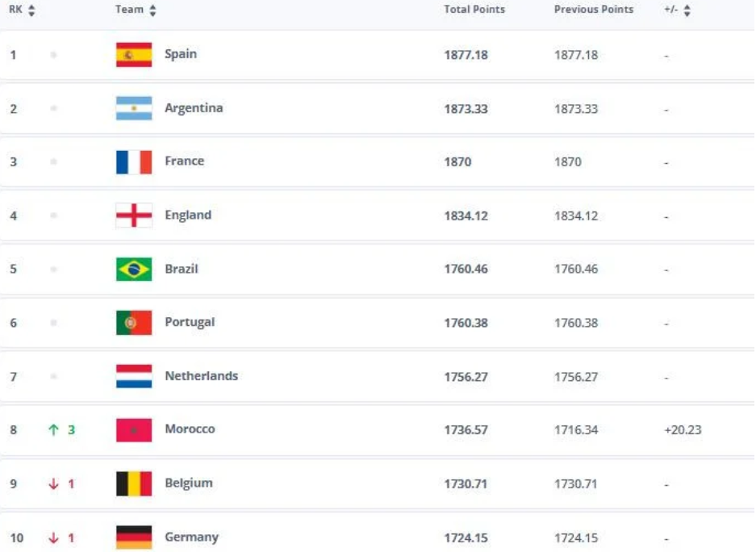Click the Brazil flag icon

click(x=134, y=269)
